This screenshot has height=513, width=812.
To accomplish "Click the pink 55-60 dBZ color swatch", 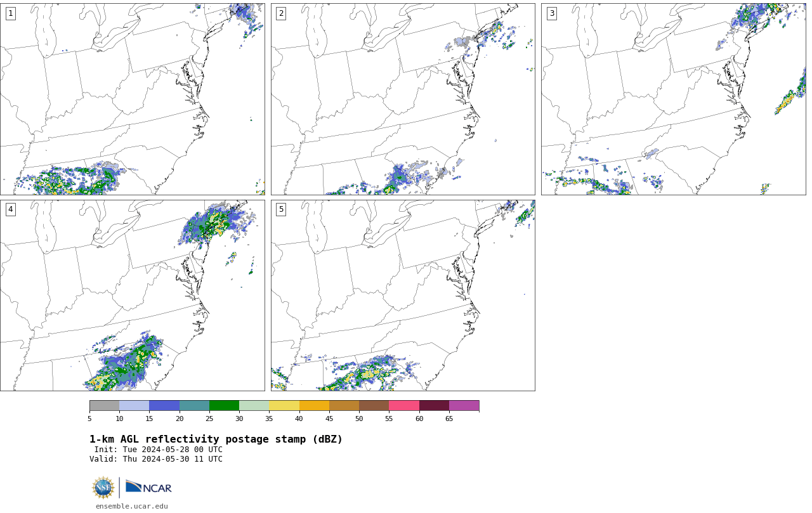I will click(404, 406).
